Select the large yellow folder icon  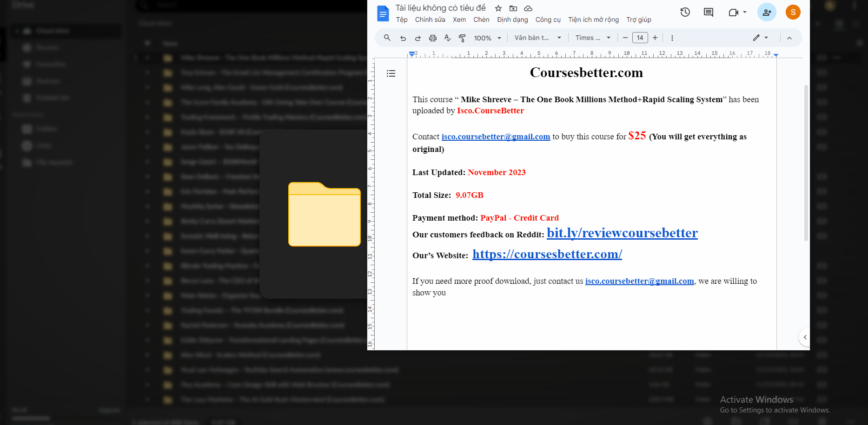325,214
